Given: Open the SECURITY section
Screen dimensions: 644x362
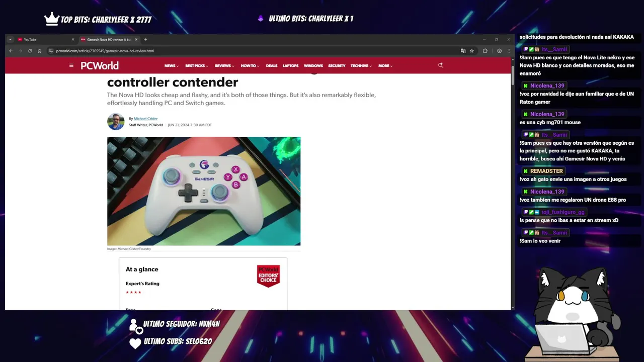Looking at the screenshot, I should point(337,66).
